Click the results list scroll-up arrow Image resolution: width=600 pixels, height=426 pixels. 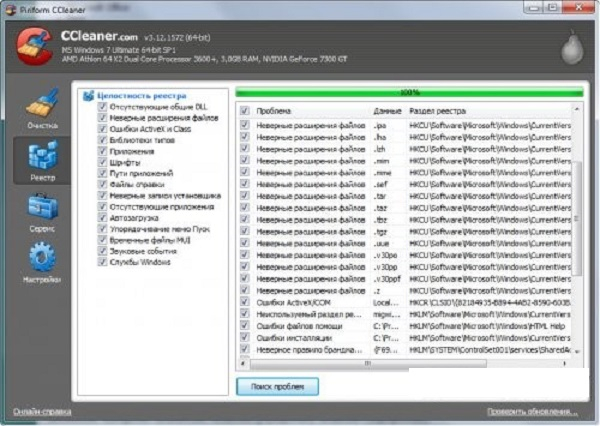(x=577, y=109)
